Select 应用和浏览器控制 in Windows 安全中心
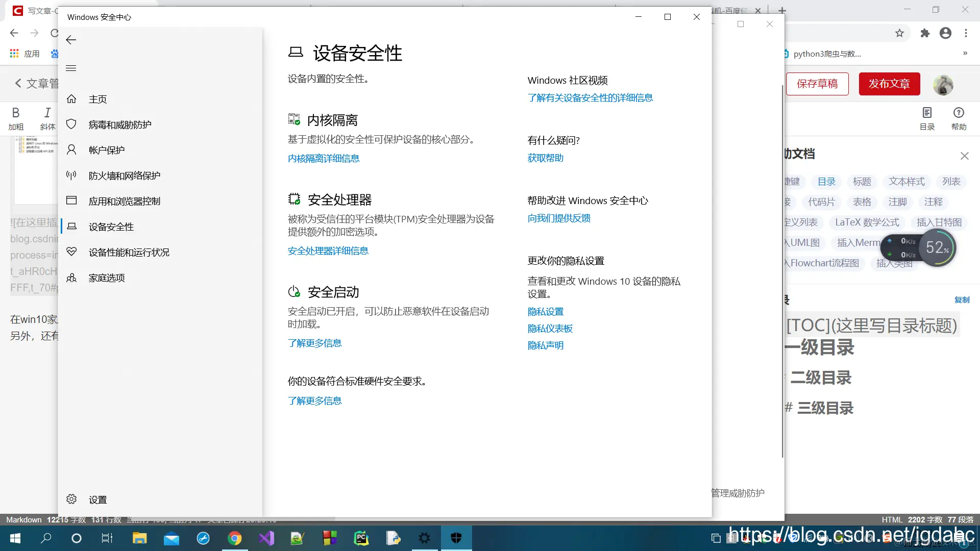Image resolution: width=980 pixels, height=551 pixels. [x=124, y=201]
